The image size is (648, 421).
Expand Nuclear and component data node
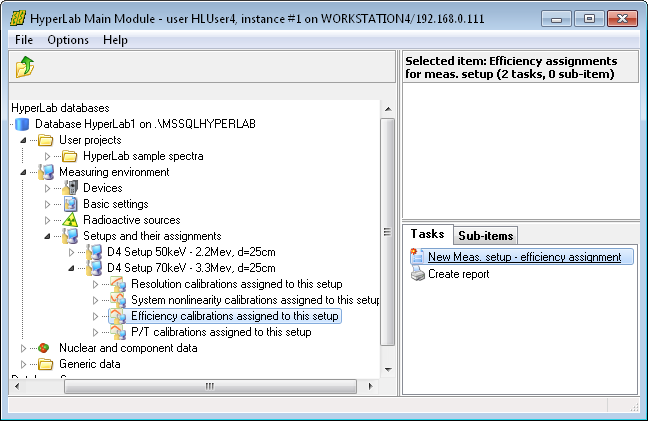(x=23, y=348)
